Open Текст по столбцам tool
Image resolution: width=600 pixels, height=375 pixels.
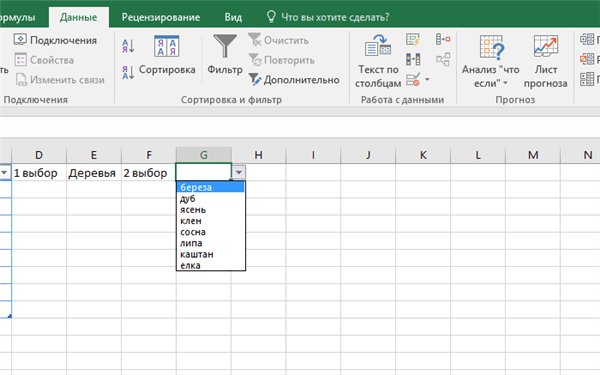tap(378, 61)
